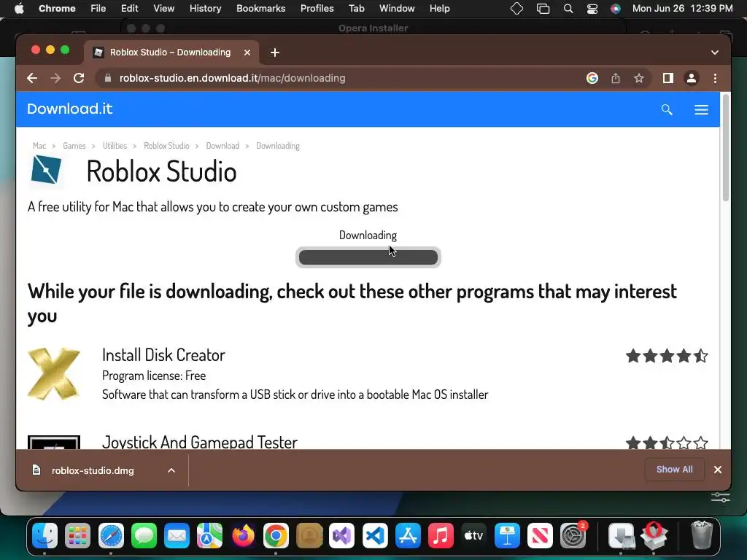Go to Games breadcrumb
Image resolution: width=747 pixels, height=560 pixels.
pos(74,146)
